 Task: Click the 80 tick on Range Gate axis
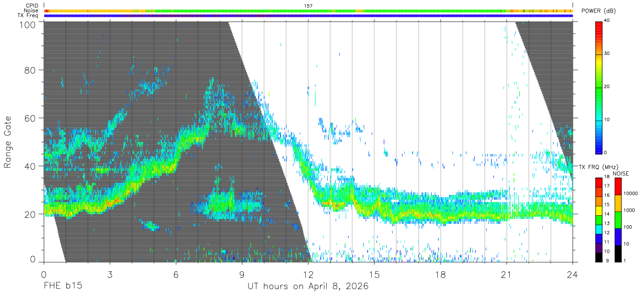30,70
